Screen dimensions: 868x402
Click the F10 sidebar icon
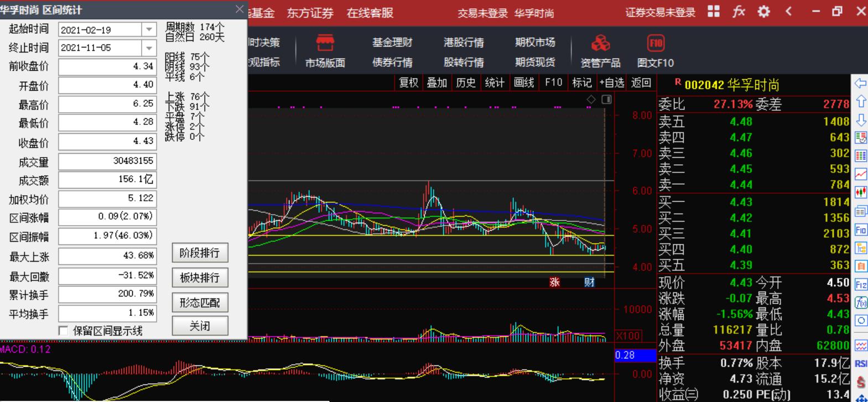(861, 229)
